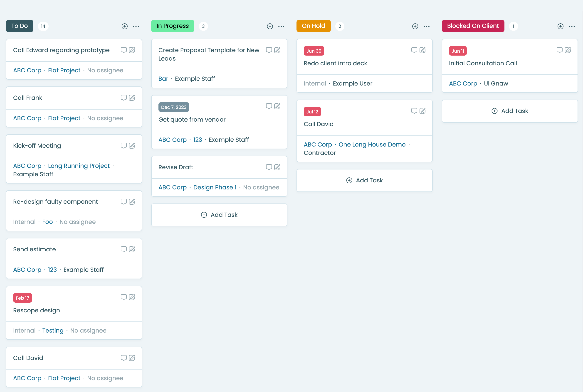Click the "Feb 17" due date badge

(22, 298)
